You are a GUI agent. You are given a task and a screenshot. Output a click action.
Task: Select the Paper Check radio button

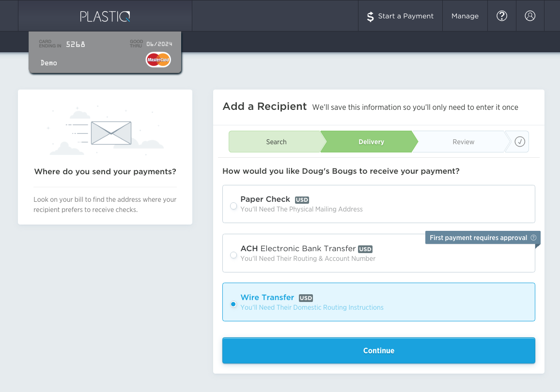233,206
